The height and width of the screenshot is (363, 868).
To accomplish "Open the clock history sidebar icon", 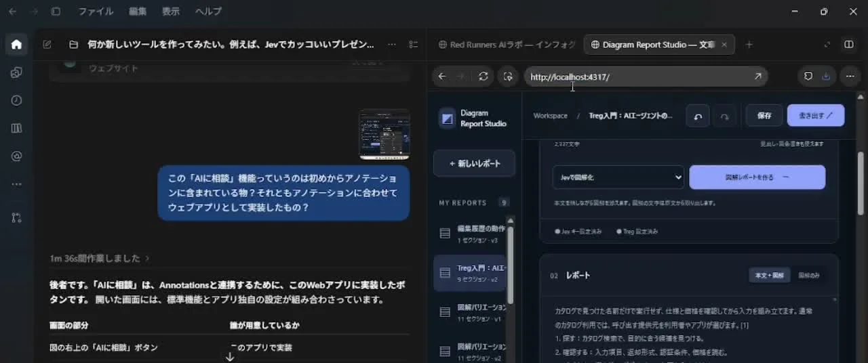I will [x=16, y=100].
